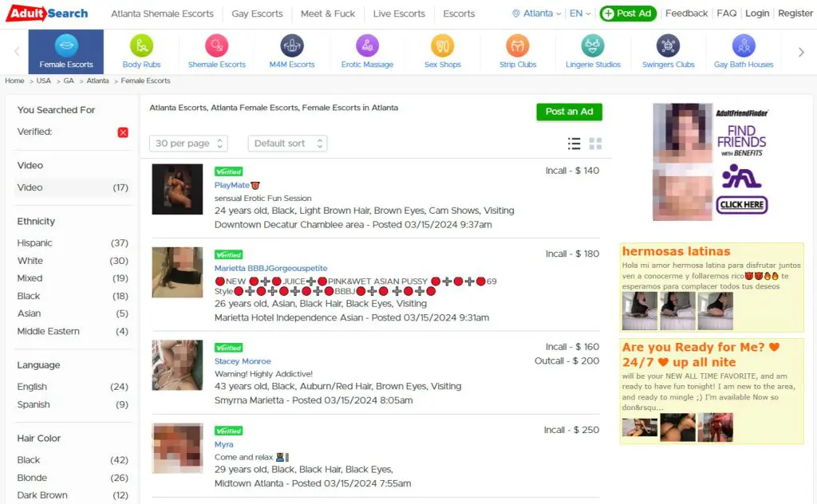Go to GA breadcrumb
817x504 pixels.
point(69,81)
